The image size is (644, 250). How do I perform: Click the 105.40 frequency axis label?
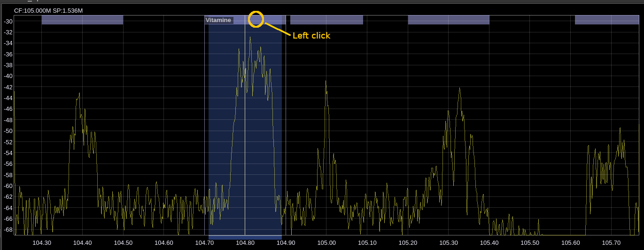(x=489, y=243)
